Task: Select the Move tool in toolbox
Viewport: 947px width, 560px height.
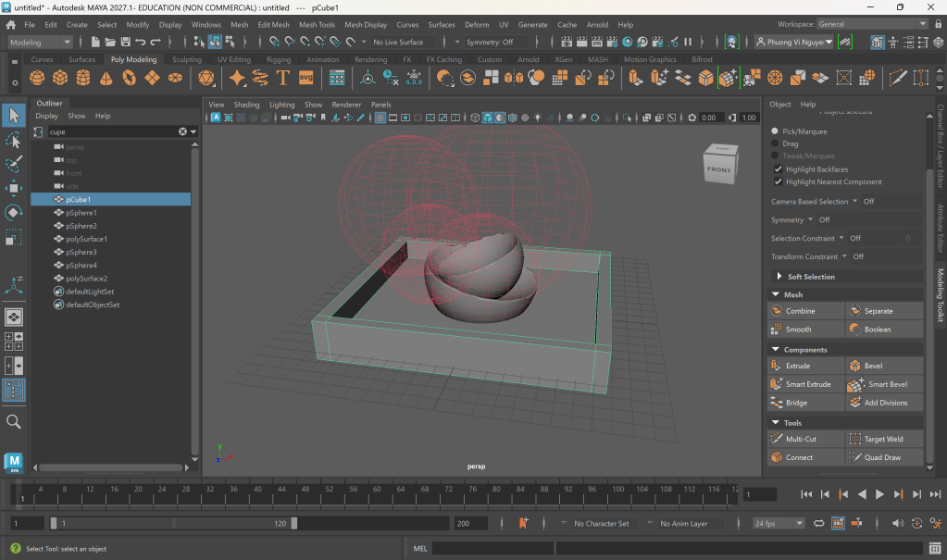Action: coord(13,189)
